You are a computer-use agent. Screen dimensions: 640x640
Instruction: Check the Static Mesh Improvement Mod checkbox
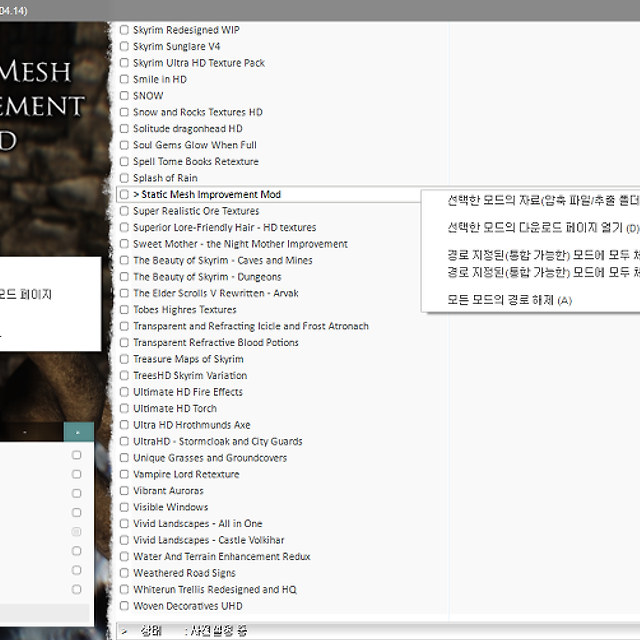[124, 195]
